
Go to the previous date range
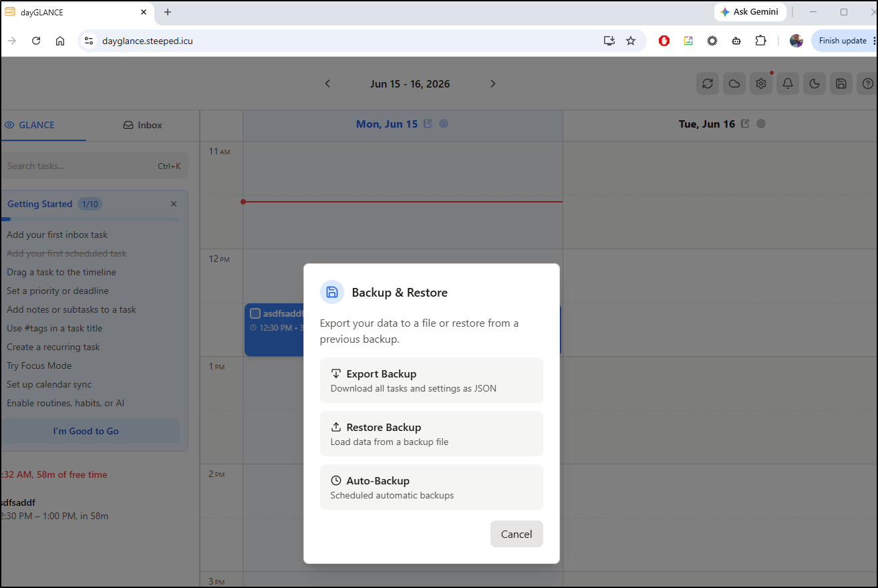(327, 84)
